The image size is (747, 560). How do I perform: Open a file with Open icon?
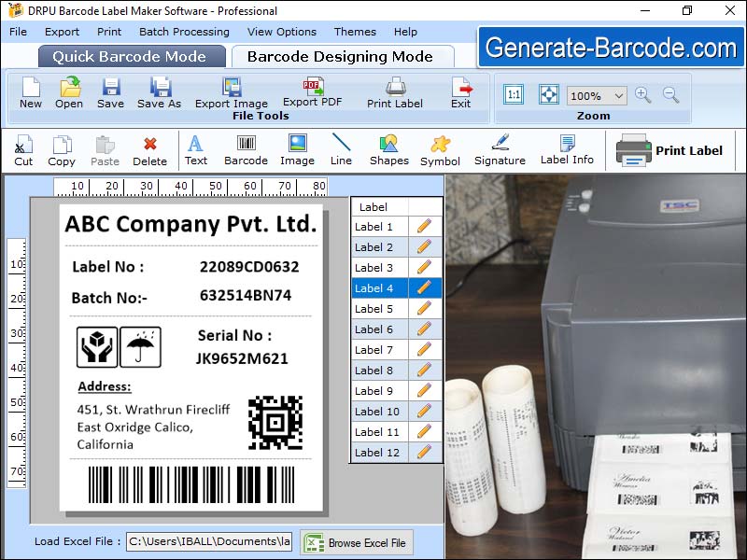(69, 92)
